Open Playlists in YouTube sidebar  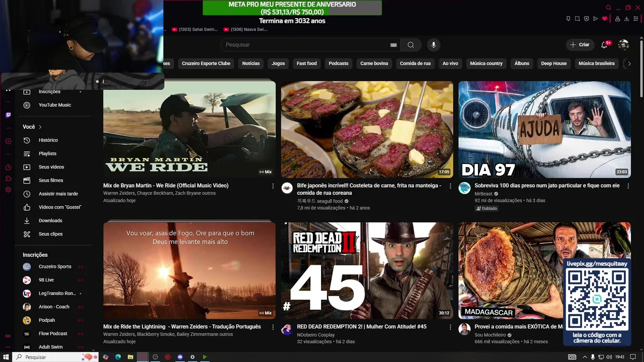[54, 153]
